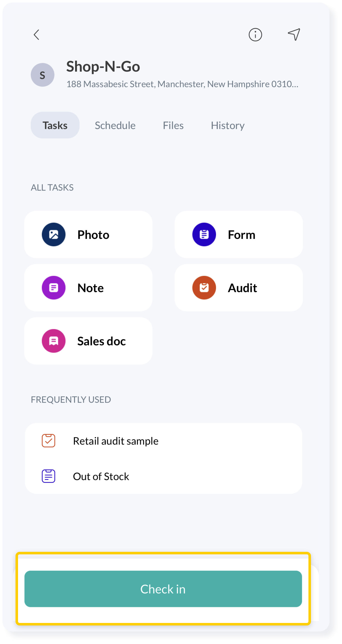Switch to the Schedule tab
342x644 pixels.
point(115,125)
